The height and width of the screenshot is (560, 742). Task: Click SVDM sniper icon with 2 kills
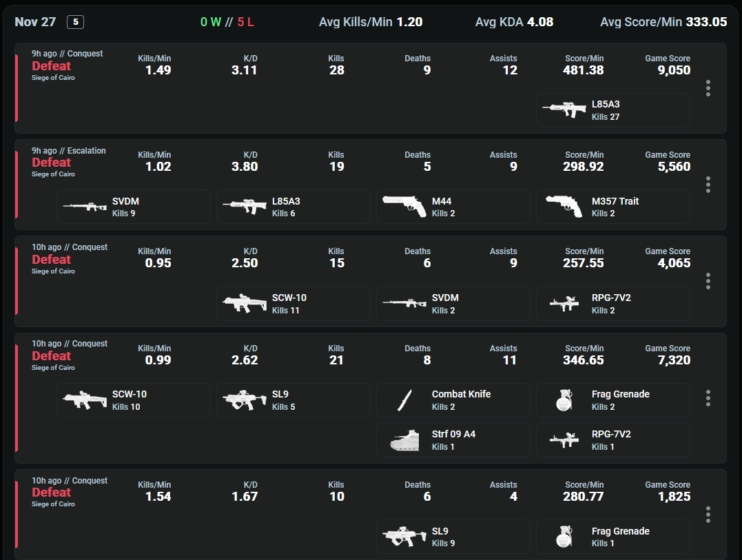click(x=404, y=303)
